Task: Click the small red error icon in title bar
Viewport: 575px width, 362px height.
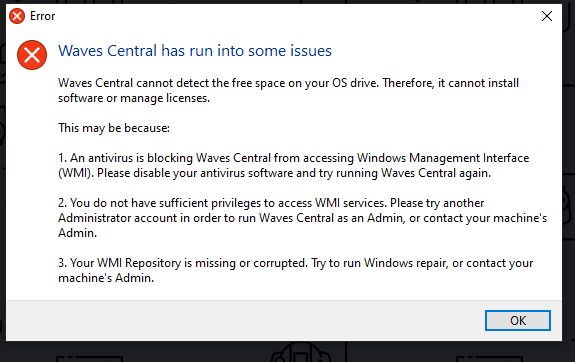Action: coord(17,16)
